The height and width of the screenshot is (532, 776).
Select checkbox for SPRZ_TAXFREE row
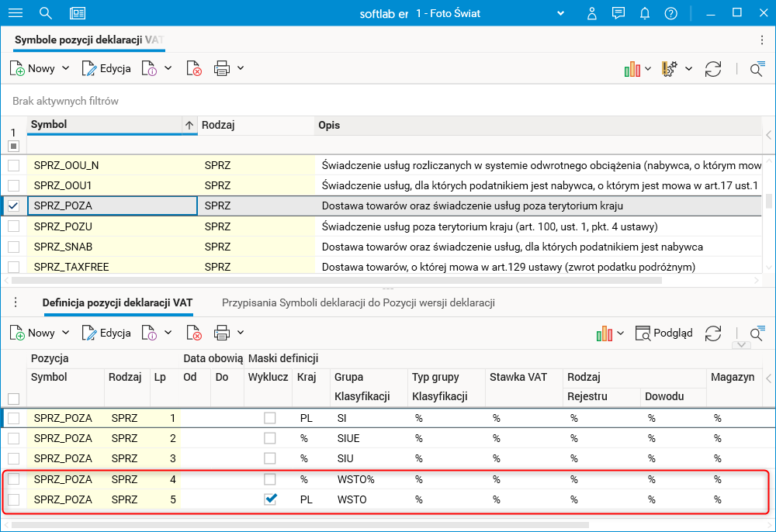(x=13, y=267)
